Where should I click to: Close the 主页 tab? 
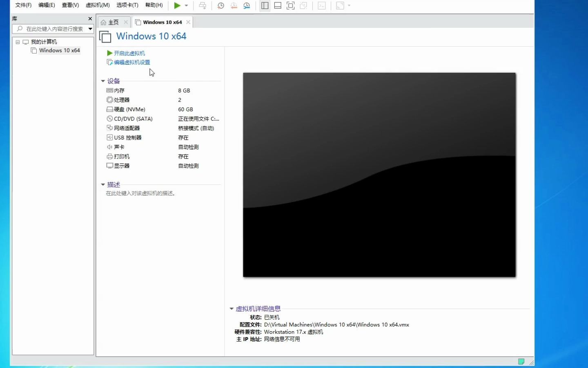(126, 22)
